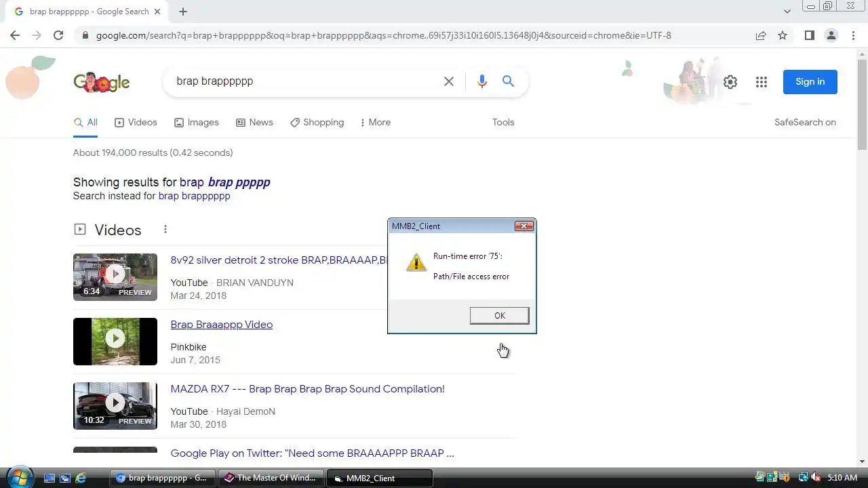The height and width of the screenshot is (488, 868).
Task: Click the Sign in button
Action: click(810, 82)
